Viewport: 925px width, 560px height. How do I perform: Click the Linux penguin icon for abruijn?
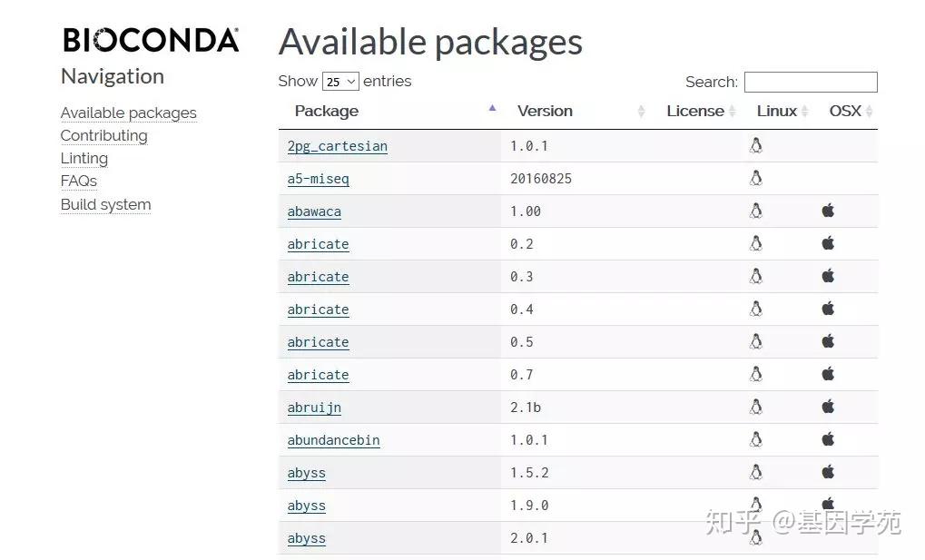pos(755,407)
